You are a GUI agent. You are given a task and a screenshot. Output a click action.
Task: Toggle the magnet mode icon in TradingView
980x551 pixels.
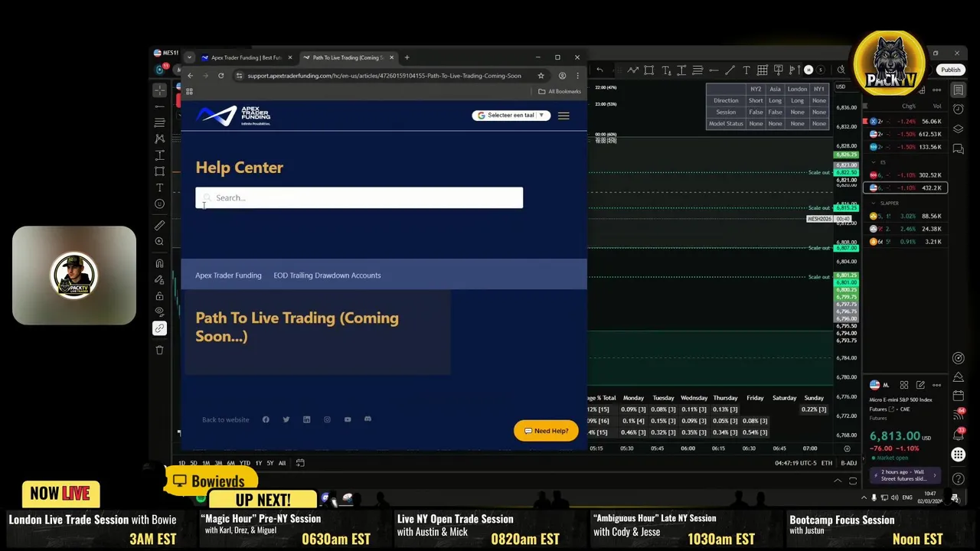(x=159, y=263)
